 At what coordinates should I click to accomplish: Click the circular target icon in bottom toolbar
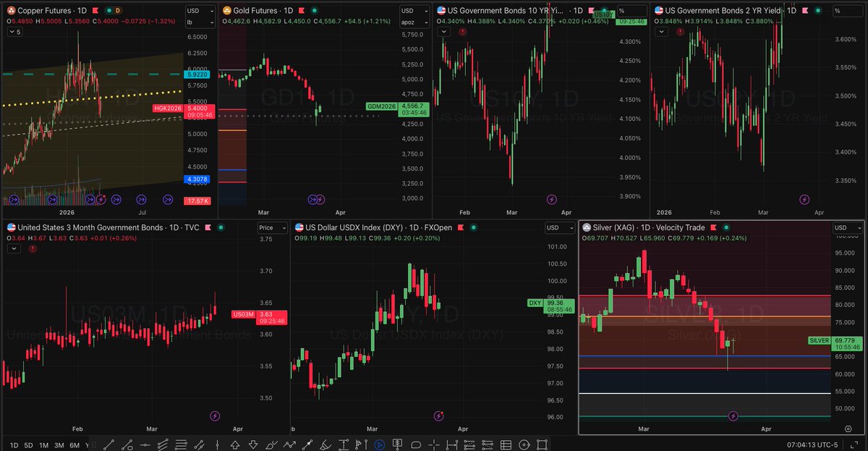coord(524,444)
